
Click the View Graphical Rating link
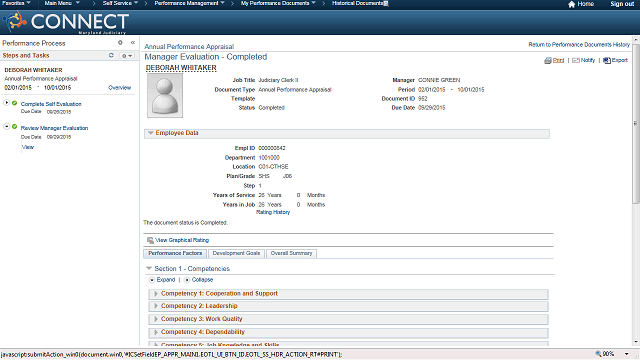click(x=182, y=240)
